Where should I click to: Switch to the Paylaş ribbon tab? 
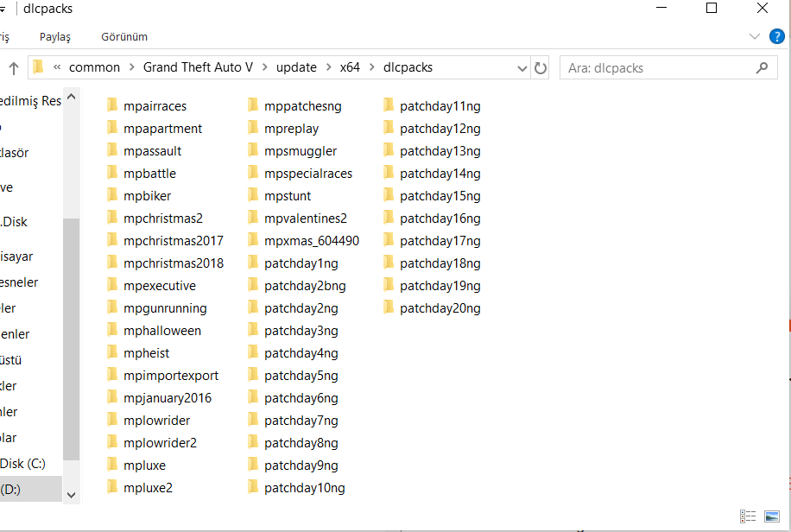click(x=54, y=37)
